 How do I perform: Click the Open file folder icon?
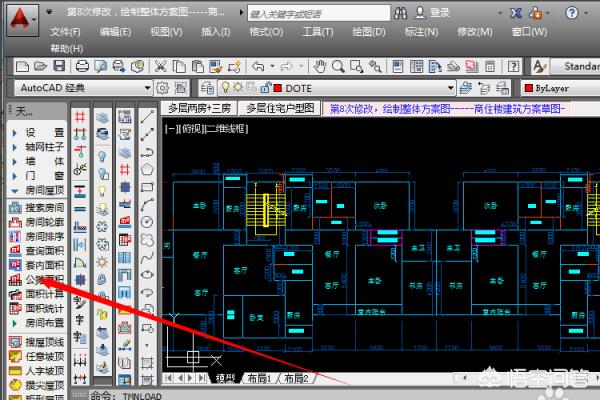(41, 67)
